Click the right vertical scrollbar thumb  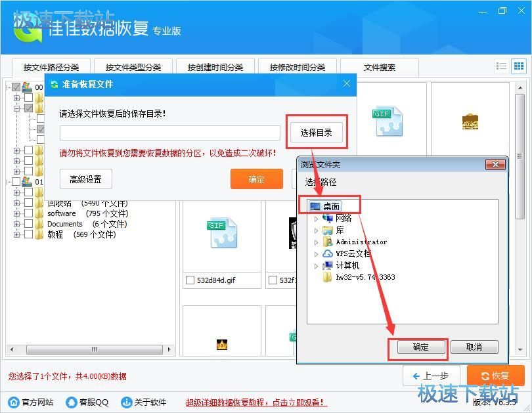point(520,156)
